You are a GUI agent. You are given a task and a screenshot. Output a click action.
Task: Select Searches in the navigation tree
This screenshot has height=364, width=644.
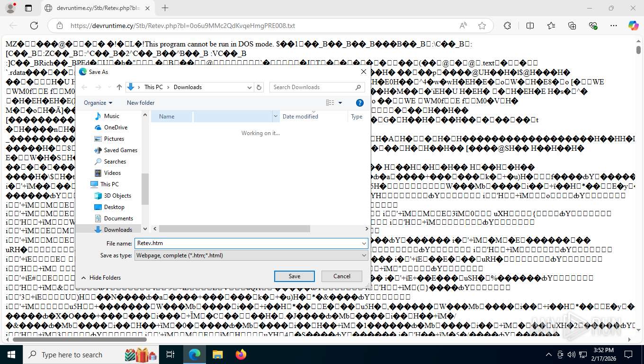coord(115,162)
